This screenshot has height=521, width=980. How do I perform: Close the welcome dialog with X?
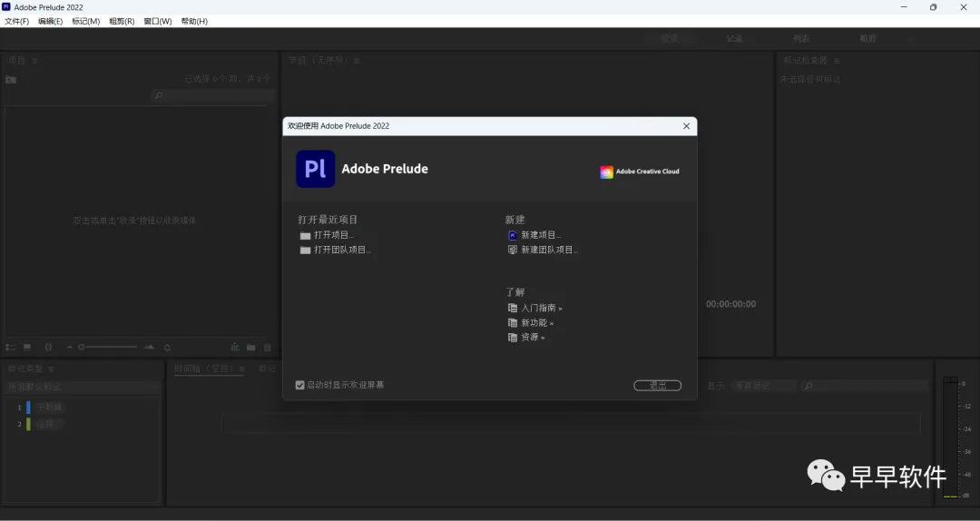[x=686, y=126]
